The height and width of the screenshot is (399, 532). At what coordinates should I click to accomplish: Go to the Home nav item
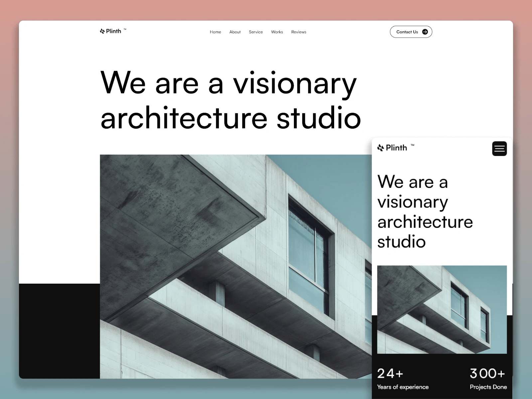(x=215, y=32)
